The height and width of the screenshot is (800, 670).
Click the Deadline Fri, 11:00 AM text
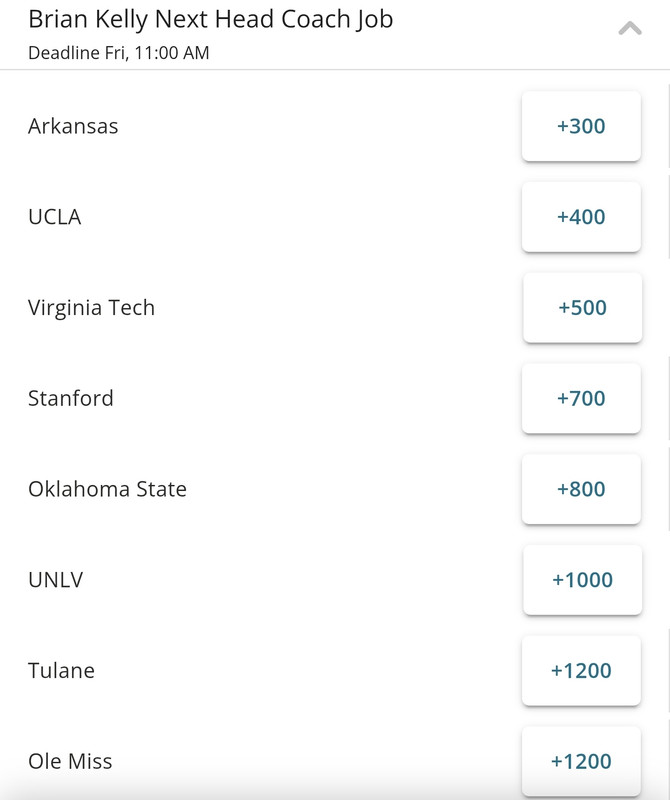(x=119, y=53)
